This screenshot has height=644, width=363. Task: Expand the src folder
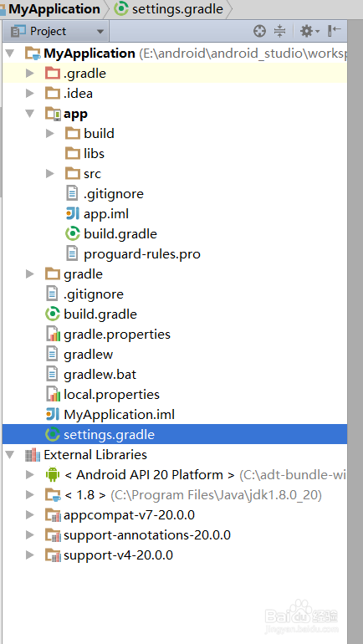pos(49,174)
